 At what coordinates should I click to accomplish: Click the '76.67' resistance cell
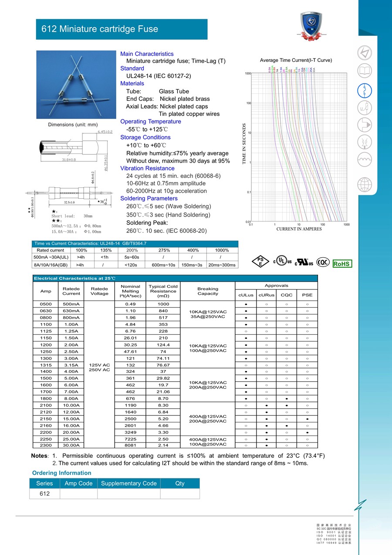point(163,365)
